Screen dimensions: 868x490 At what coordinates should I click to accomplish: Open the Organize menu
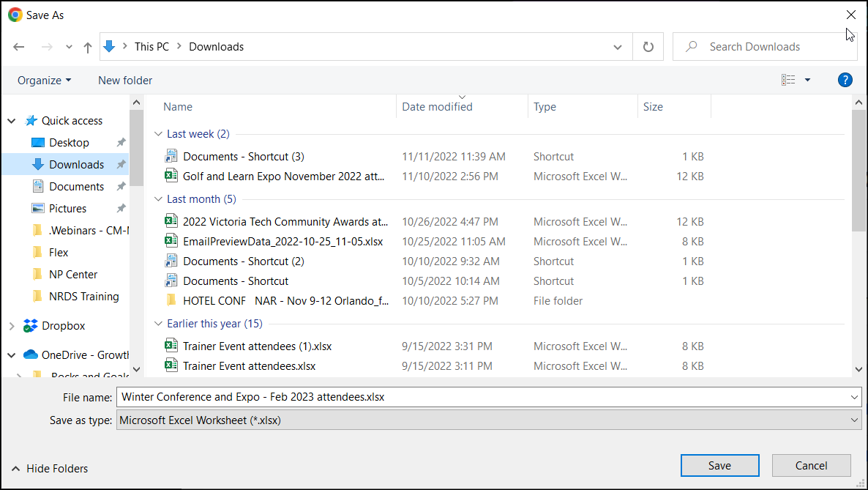44,81
